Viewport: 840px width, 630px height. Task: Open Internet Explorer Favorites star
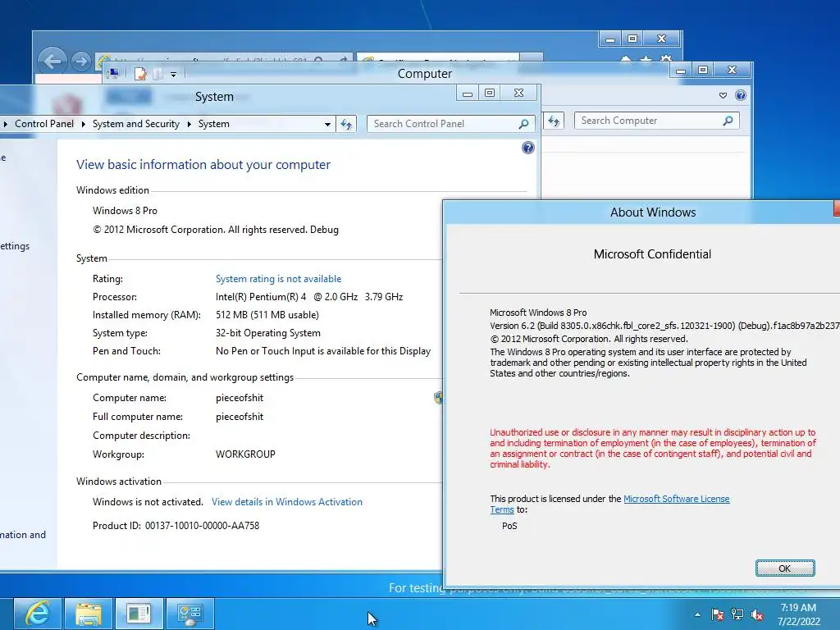point(646,59)
